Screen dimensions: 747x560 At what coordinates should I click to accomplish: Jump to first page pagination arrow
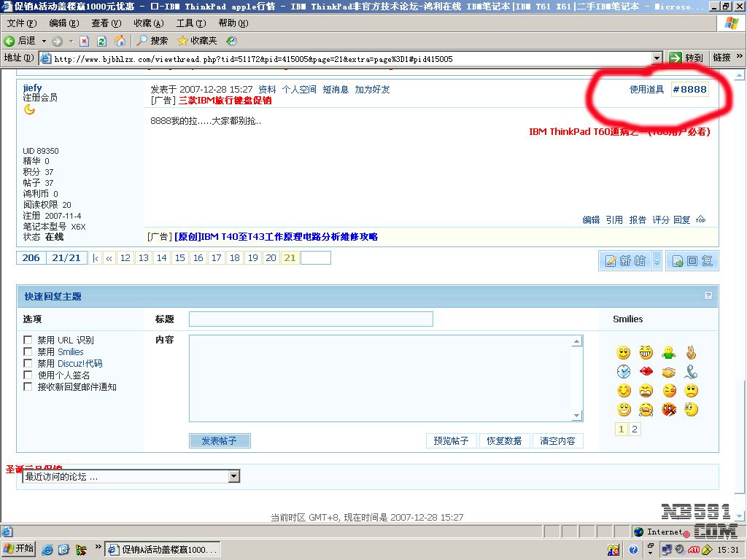(96, 257)
